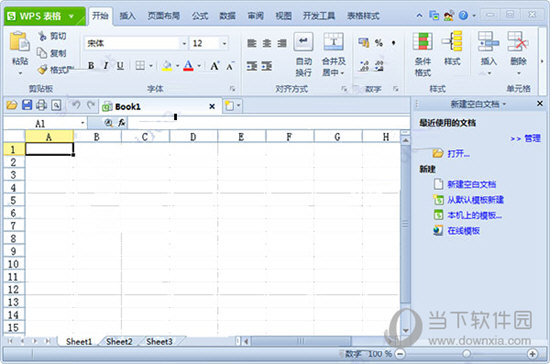This screenshot has width=550, height=364.
Task: Click the decrease indent icon
Action: (x=252, y=66)
